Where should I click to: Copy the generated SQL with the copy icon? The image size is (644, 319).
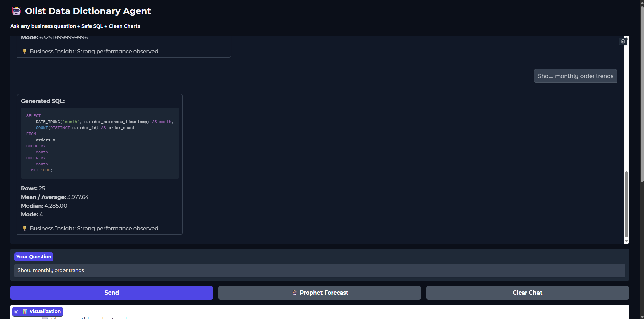pos(175,112)
